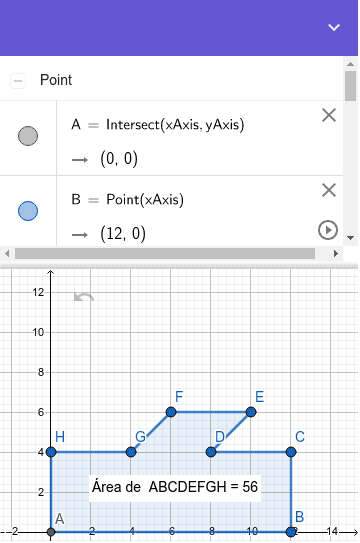Viewport: 360px width, 543px height.
Task: Select point B on the x-axis
Action: coord(291,532)
